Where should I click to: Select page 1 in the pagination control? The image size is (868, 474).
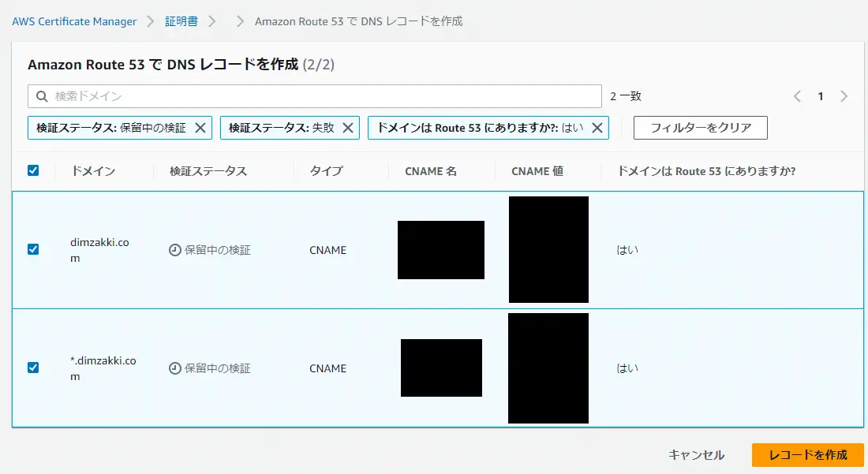coord(821,95)
